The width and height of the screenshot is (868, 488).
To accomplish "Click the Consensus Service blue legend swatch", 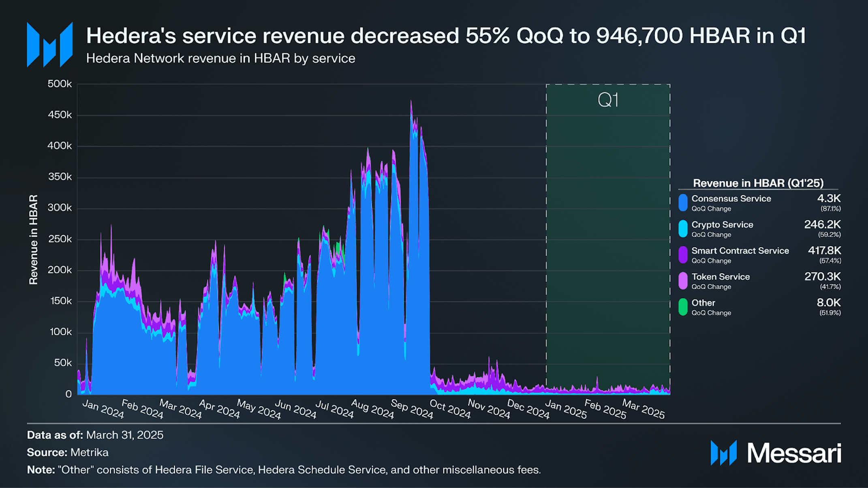I will click(x=683, y=203).
